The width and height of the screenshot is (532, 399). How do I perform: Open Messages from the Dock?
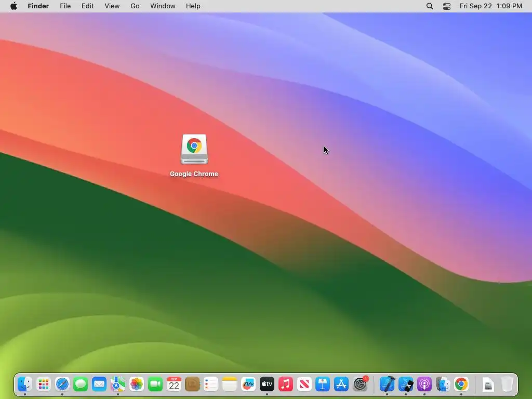81,384
